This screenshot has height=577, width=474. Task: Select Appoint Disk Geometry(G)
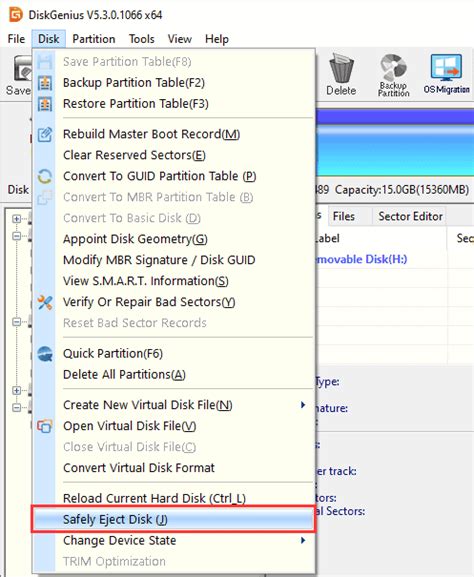tap(174, 239)
